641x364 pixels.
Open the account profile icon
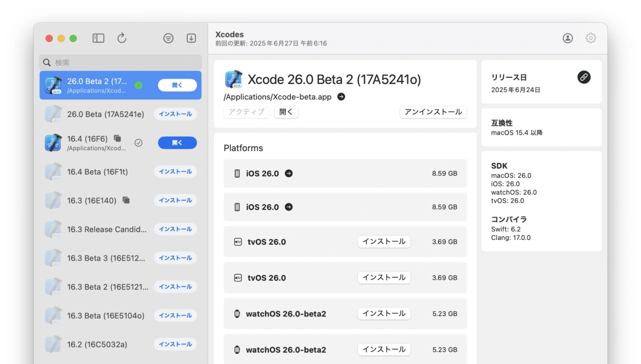pos(567,38)
